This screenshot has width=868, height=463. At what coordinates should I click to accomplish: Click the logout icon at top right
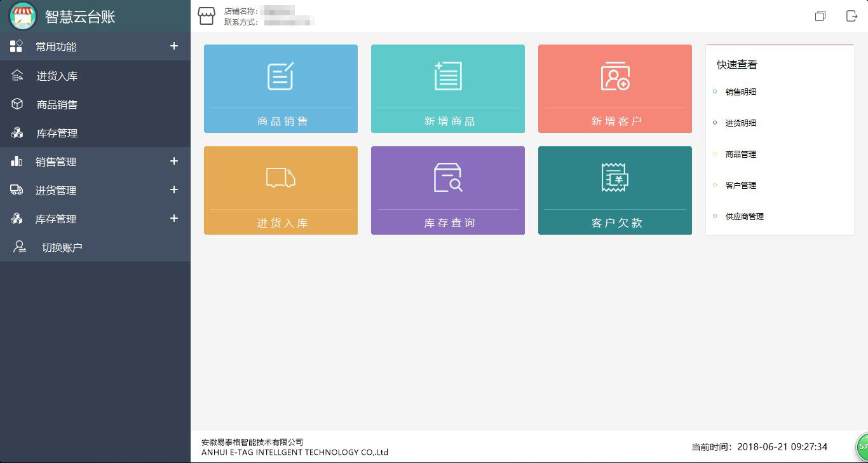click(851, 16)
